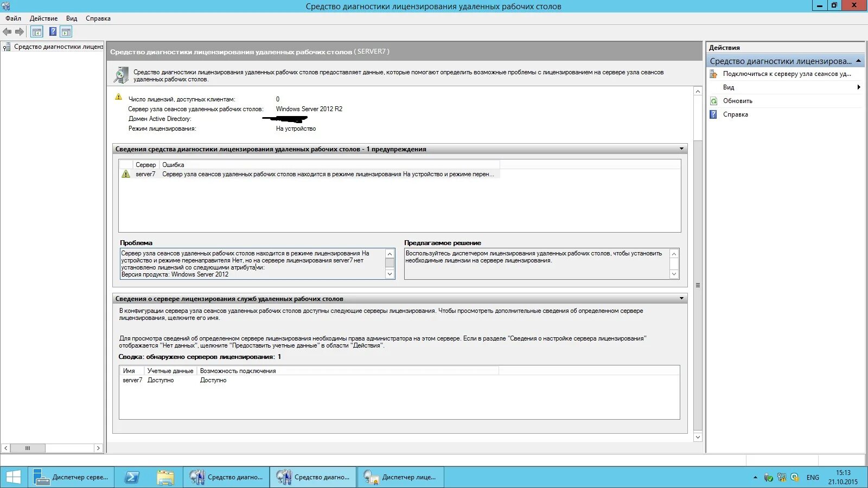The image size is (868, 488).
Task: Open the License Manager taskbar window
Action: (400, 477)
